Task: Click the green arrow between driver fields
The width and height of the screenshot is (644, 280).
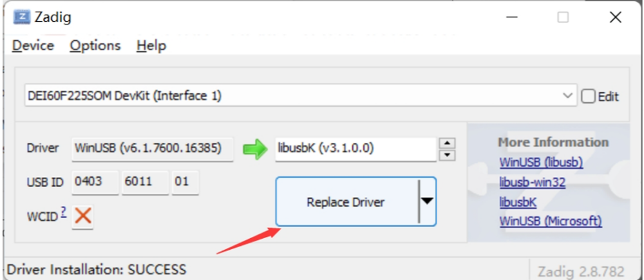Action: tap(254, 149)
